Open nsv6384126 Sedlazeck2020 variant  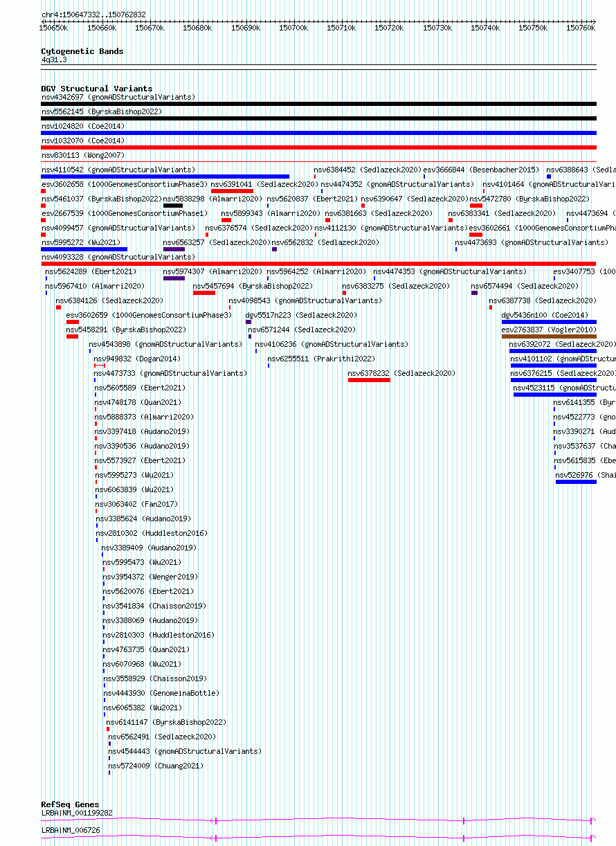109,300
